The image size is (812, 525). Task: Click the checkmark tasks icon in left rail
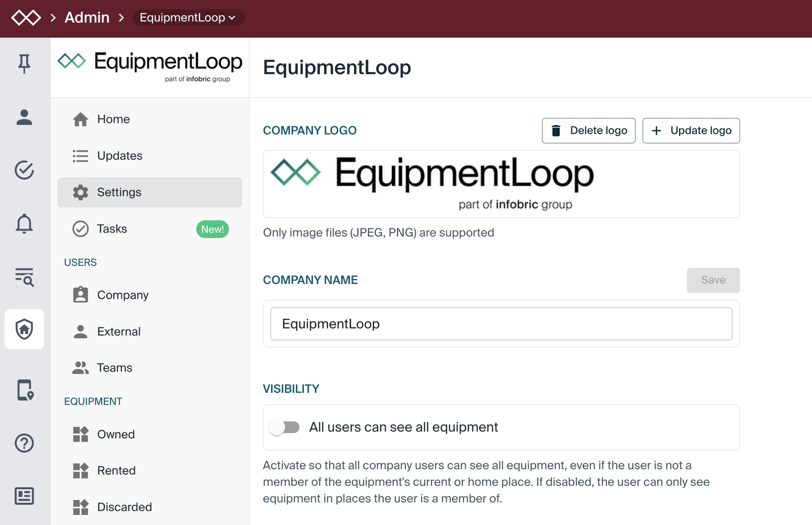[x=24, y=170]
